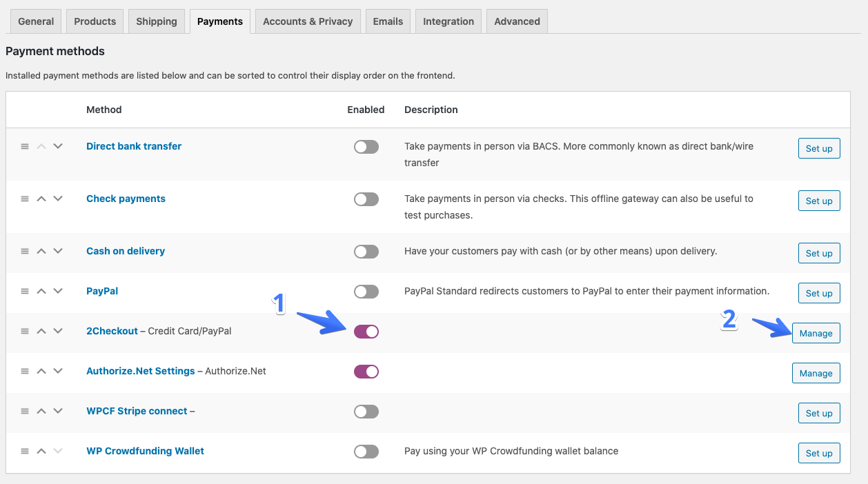Screen dimensions: 868x484
Task: Grab the drag handle for Check payments
Action: click(x=25, y=199)
